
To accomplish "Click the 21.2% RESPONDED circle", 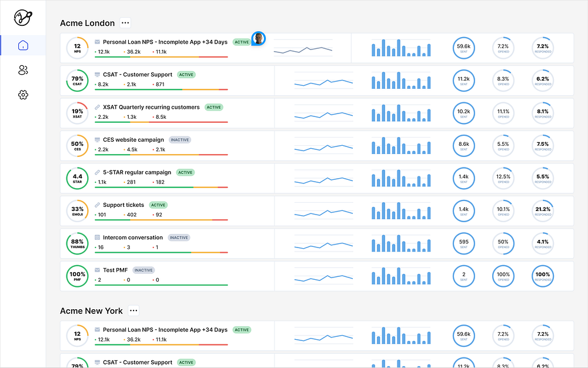I will pyautogui.click(x=543, y=211).
